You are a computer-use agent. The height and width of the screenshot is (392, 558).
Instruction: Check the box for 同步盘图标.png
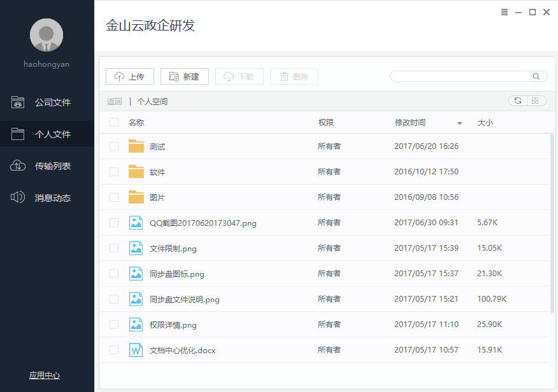[114, 274]
